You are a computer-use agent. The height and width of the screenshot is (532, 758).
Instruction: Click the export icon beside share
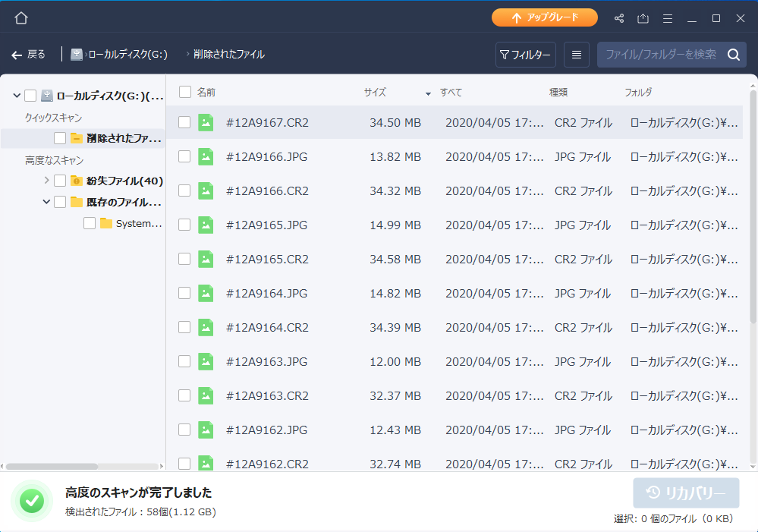[x=643, y=18]
